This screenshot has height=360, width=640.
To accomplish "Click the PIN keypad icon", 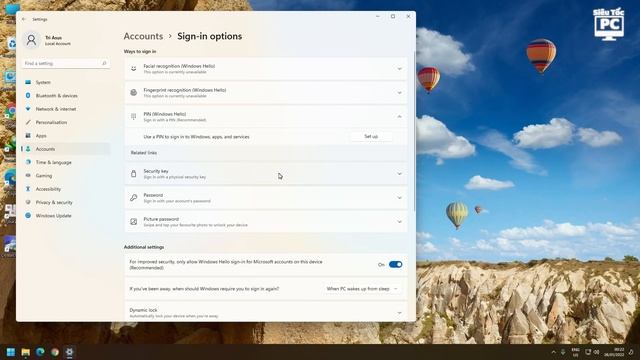I will (x=133, y=117).
